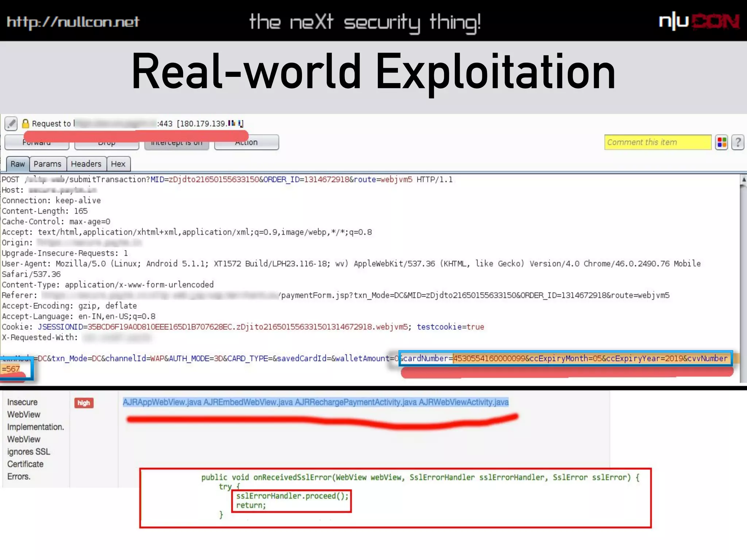The width and height of the screenshot is (747, 560).
Task: Click the Comment this item field
Action: pyautogui.click(x=658, y=142)
